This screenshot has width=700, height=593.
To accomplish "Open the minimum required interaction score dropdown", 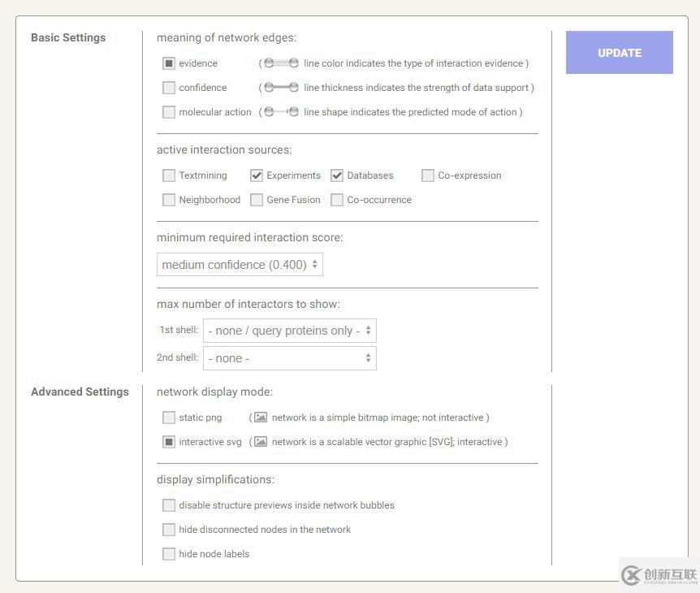I will pyautogui.click(x=240, y=265).
